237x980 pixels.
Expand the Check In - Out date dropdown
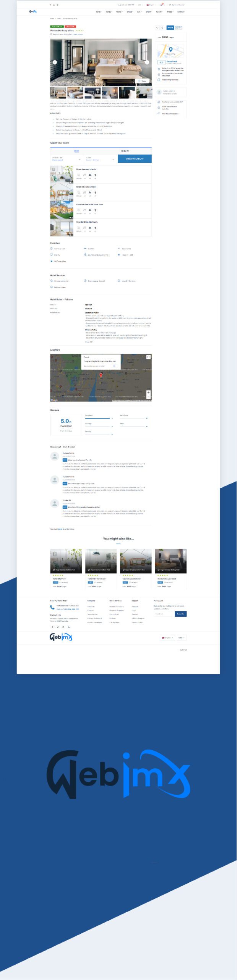click(x=66, y=159)
